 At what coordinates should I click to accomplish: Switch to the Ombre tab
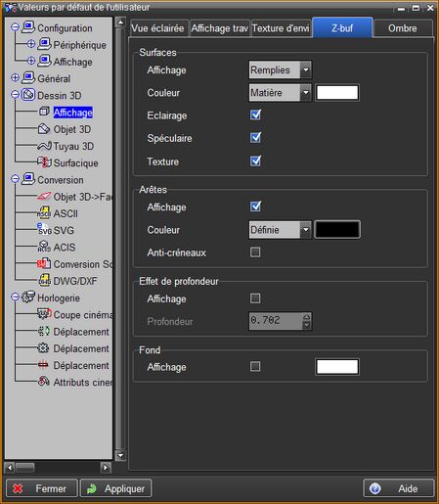tap(403, 28)
